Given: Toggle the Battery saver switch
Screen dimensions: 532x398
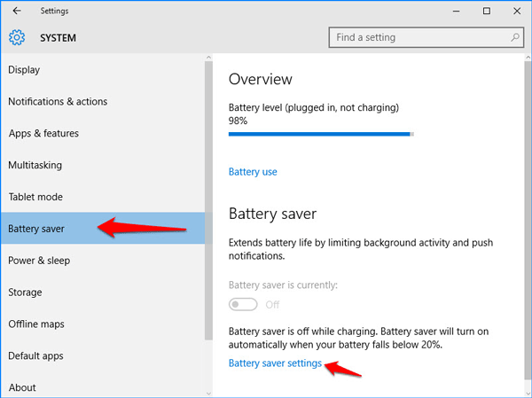Looking at the screenshot, I should (243, 304).
